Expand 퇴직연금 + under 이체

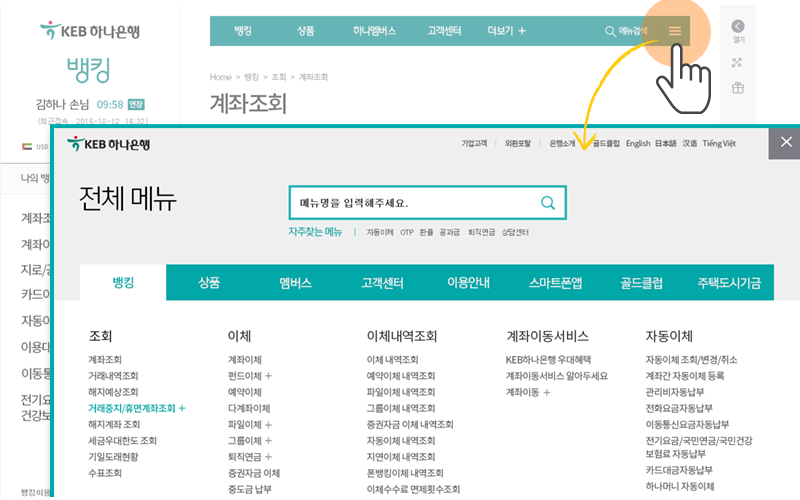tap(249, 457)
